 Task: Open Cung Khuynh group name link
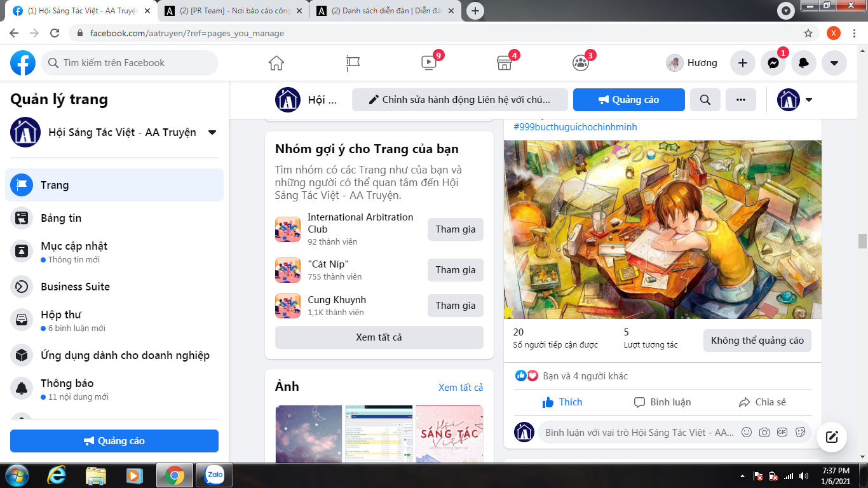337,300
